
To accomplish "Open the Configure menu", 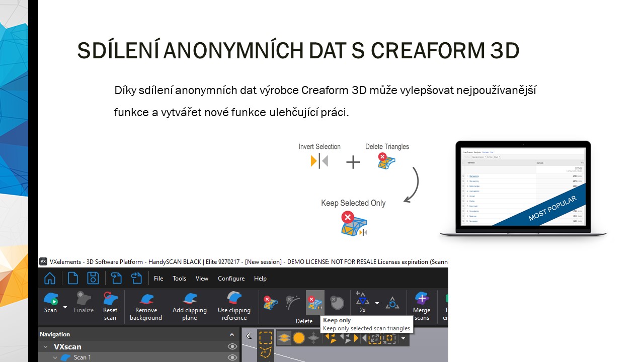I will coord(231,279).
